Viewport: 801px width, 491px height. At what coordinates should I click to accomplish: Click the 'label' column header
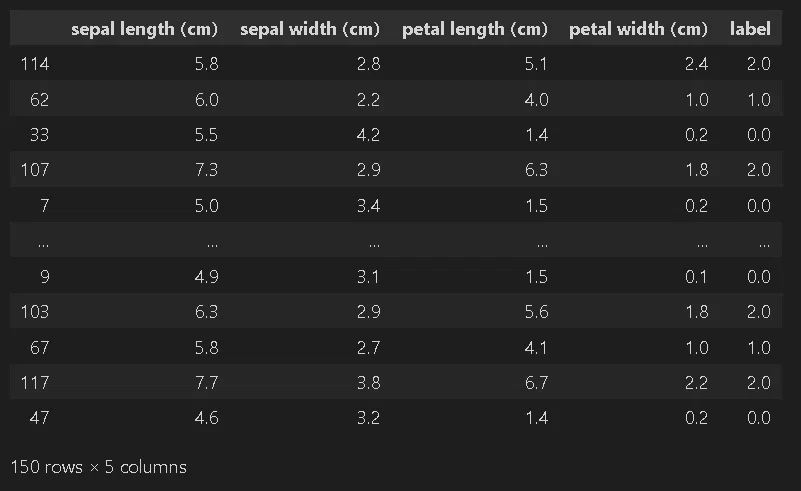coord(750,29)
